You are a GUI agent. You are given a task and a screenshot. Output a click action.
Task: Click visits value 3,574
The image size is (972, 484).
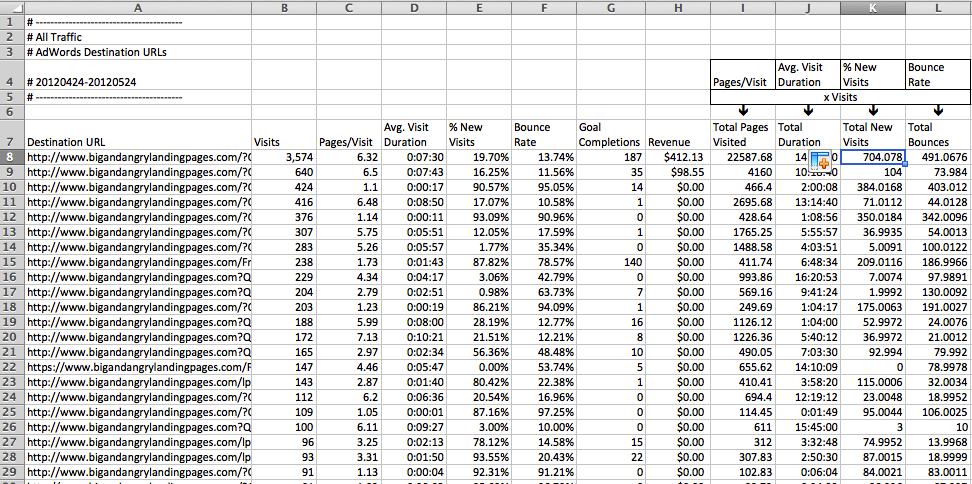(284, 157)
